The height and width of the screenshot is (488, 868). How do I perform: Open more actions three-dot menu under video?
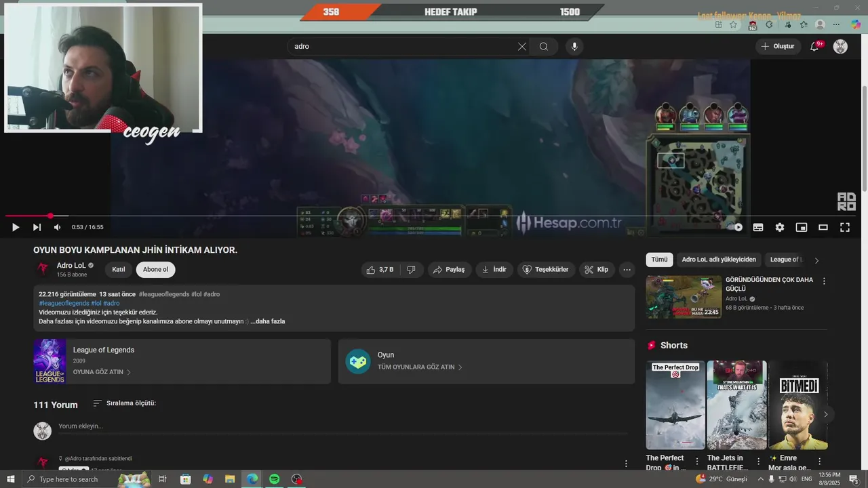(627, 270)
